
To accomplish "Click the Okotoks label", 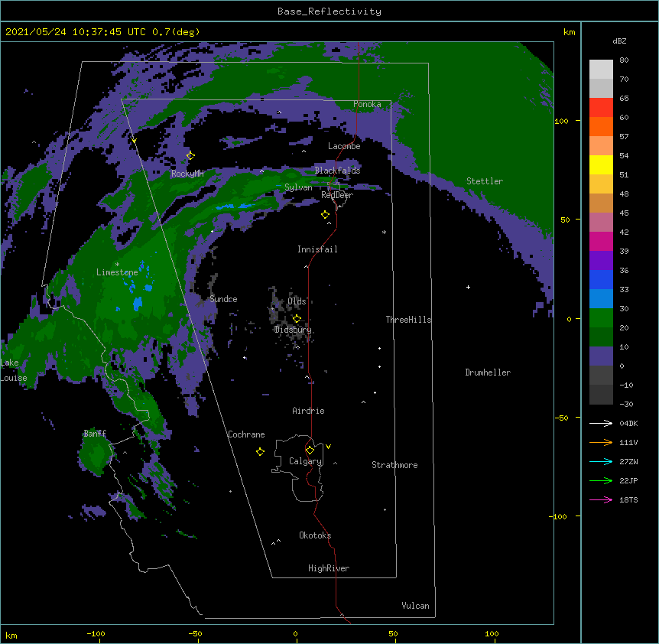I will (315, 535).
